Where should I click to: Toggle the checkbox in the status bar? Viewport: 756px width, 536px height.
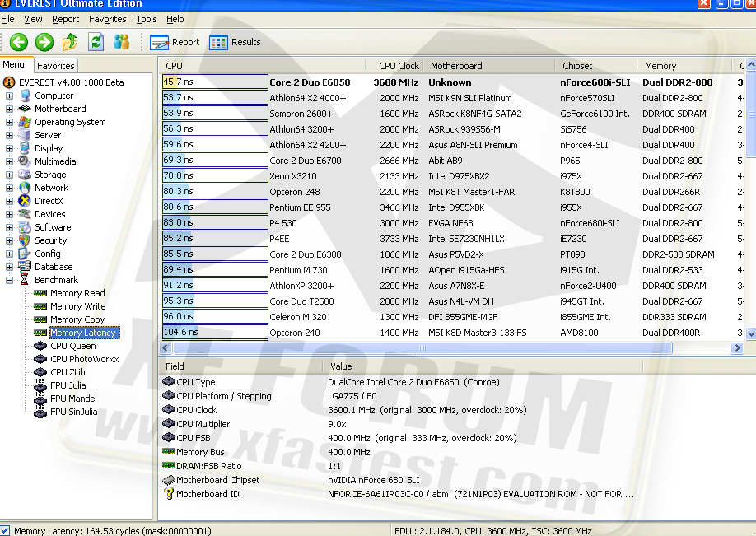tap(5, 530)
